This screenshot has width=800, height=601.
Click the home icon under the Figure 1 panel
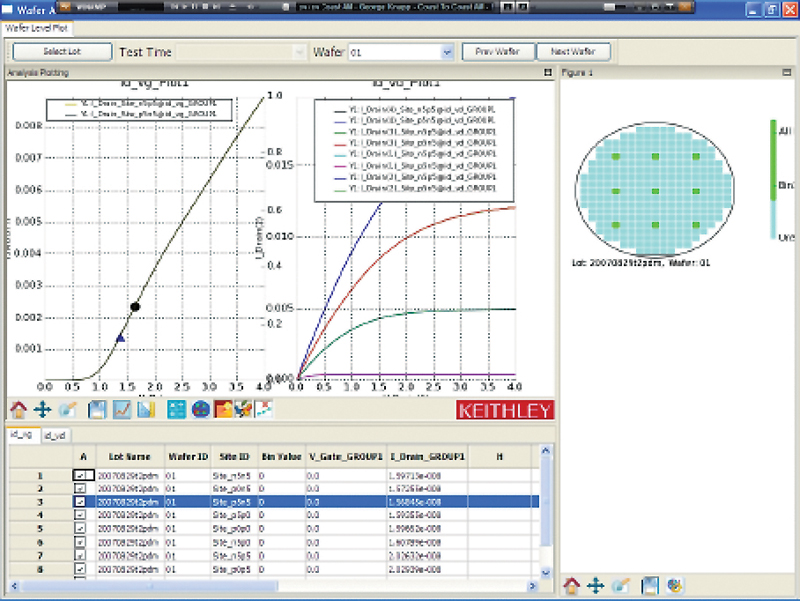pos(572,585)
